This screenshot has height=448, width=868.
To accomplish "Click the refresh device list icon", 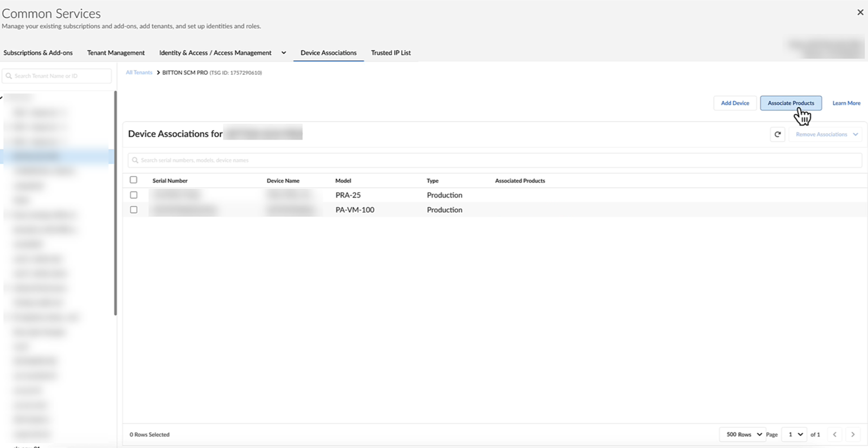I will (777, 135).
